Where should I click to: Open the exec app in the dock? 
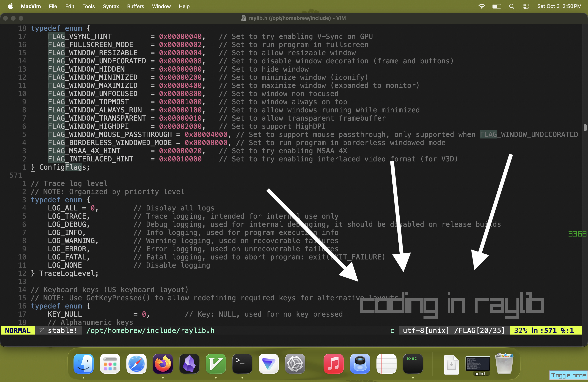click(413, 364)
